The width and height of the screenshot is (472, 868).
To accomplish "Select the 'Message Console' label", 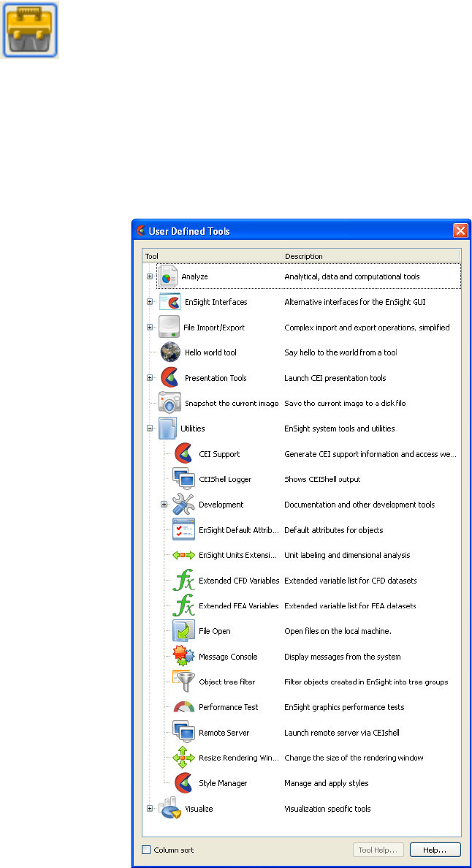I will (x=228, y=657).
